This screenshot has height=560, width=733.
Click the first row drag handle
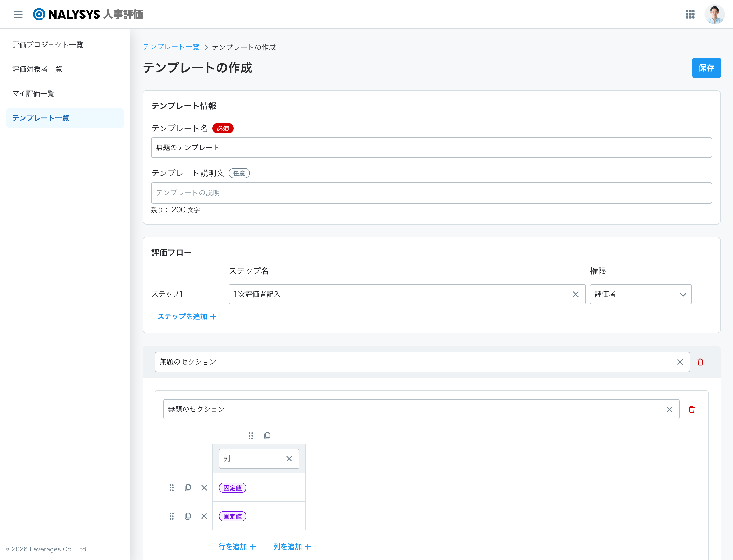[x=171, y=488]
